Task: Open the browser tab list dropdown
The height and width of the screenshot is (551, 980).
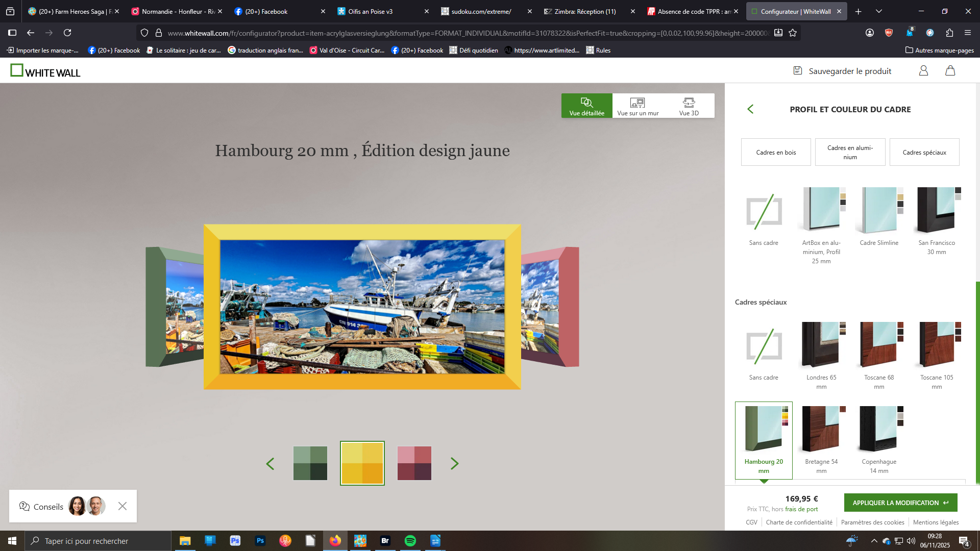Action: [x=878, y=11]
